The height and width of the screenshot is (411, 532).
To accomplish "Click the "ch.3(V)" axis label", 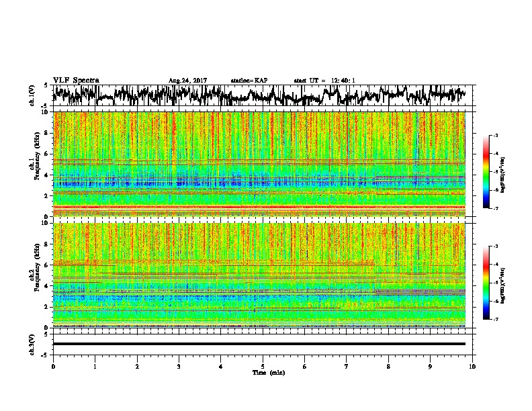I will tap(32, 345).
